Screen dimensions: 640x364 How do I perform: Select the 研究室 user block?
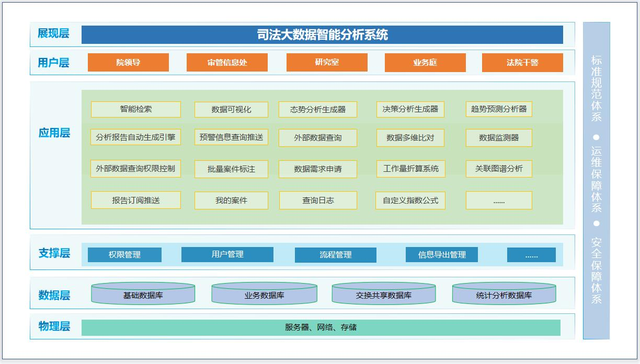coord(327,63)
